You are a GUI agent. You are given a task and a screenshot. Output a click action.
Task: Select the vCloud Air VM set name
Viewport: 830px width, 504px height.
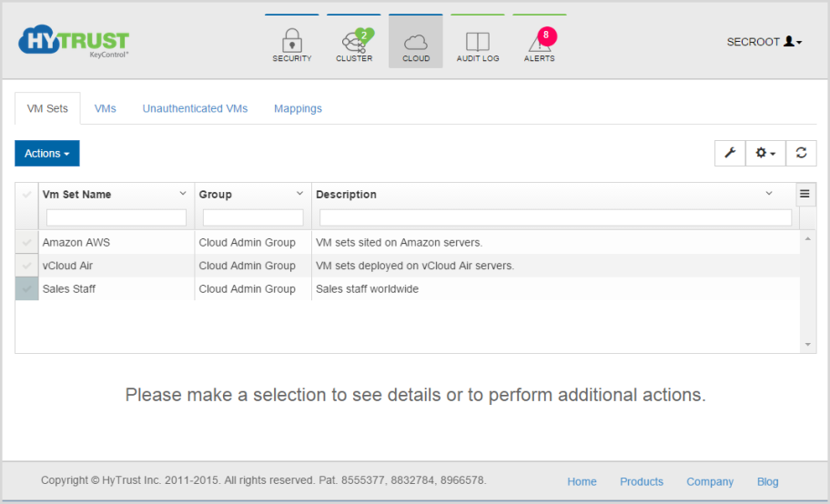click(67, 266)
